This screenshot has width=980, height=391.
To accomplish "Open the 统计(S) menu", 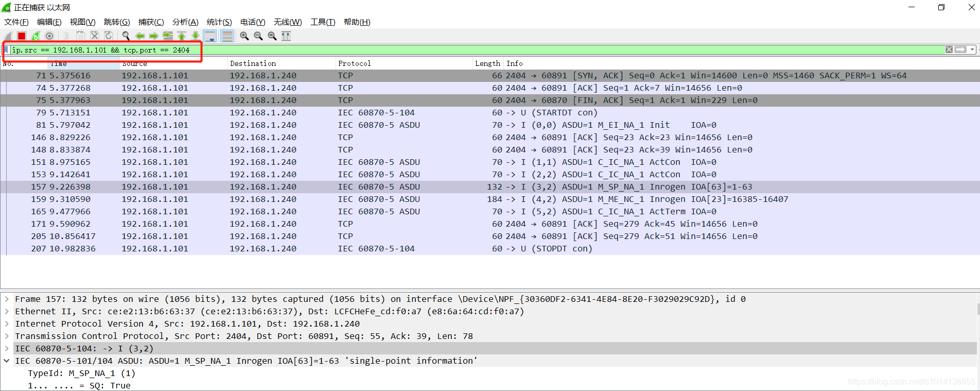I will (x=219, y=22).
